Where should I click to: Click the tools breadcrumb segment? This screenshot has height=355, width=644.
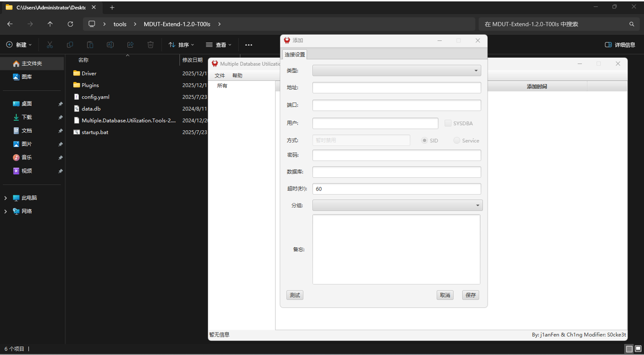coord(120,24)
